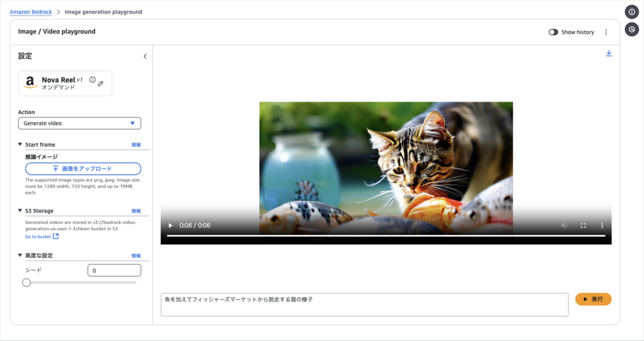This screenshot has width=644, height=341.
Task: Click the 実行 run button
Action: [x=593, y=299]
